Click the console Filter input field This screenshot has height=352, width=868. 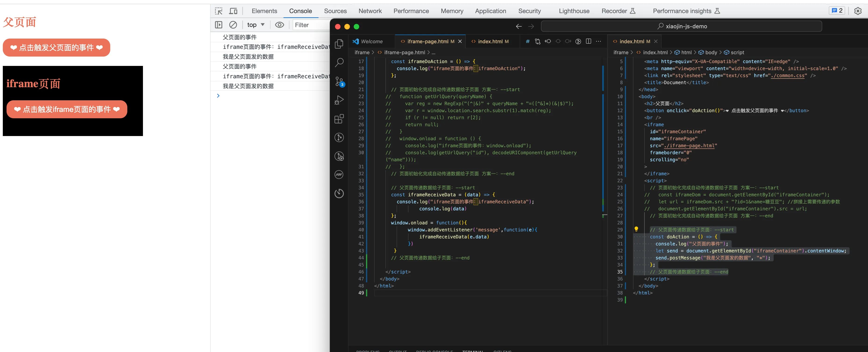point(311,25)
